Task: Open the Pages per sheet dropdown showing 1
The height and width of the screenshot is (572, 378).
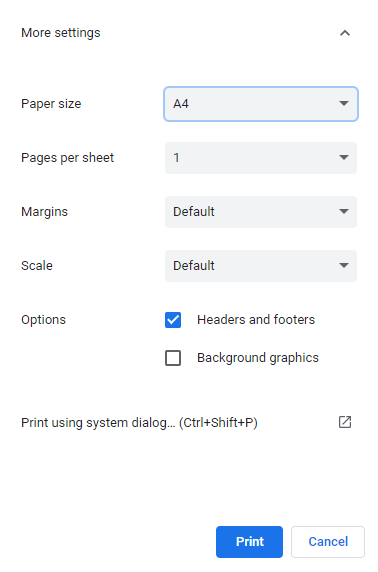Action: 261,158
